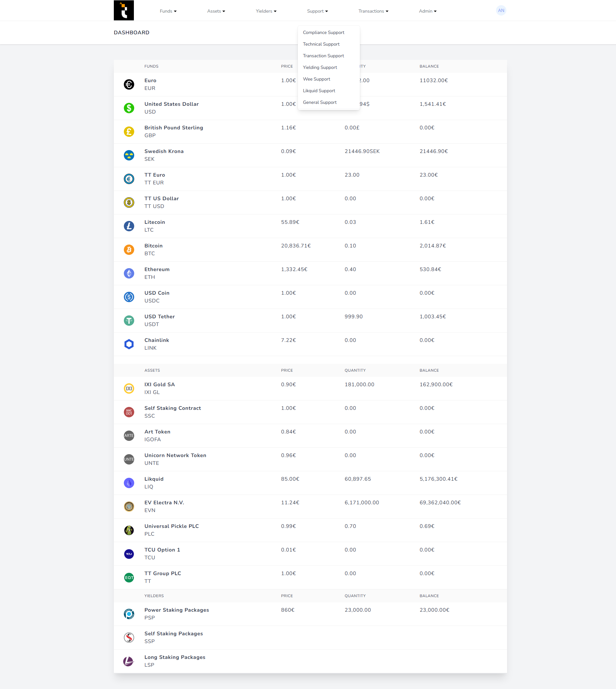Click the company logo in header
This screenshot has width=616, height=689.
(x=124, y=10)
